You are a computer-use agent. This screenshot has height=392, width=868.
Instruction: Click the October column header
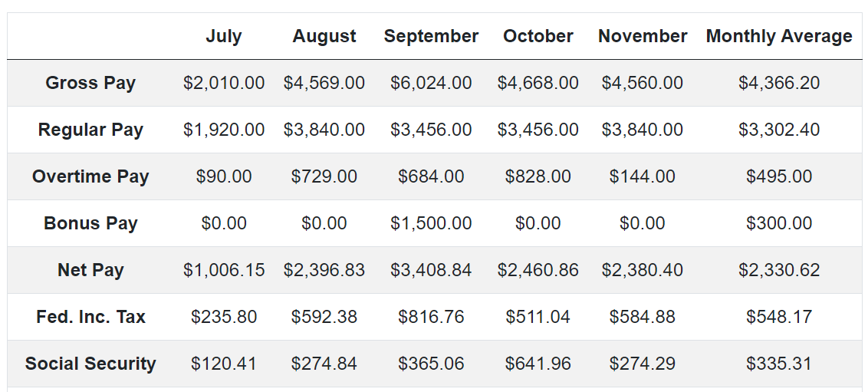(538, 36)
